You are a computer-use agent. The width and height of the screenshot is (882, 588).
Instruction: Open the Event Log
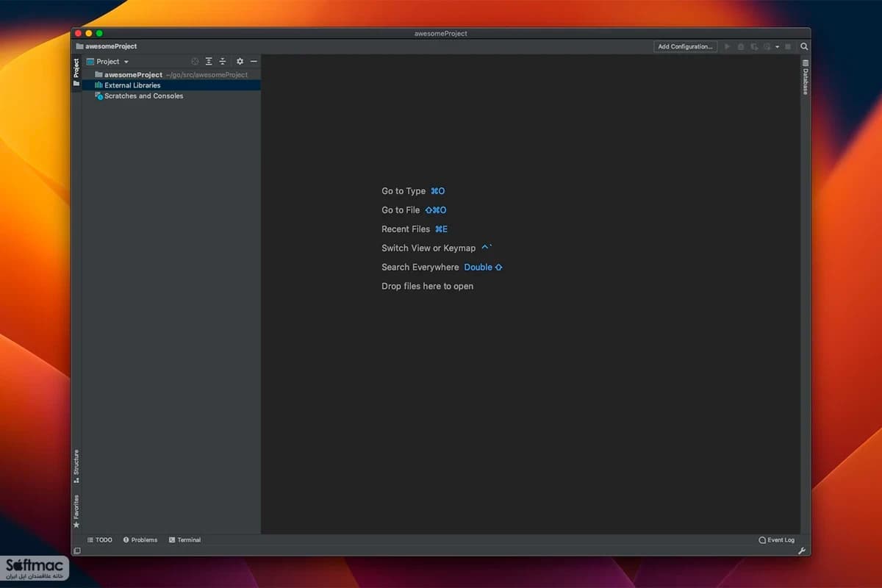[777, 540]
